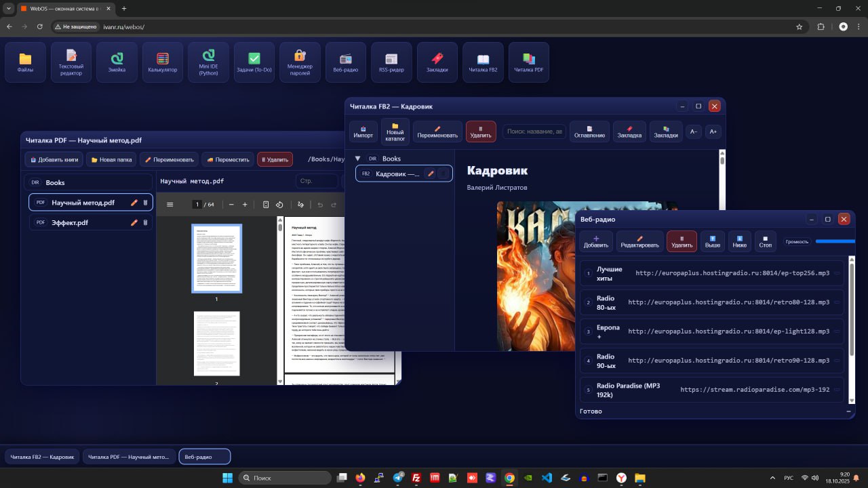Open the Windows Start menu
This screenshot has width=868, height=488.
(226, 478)
